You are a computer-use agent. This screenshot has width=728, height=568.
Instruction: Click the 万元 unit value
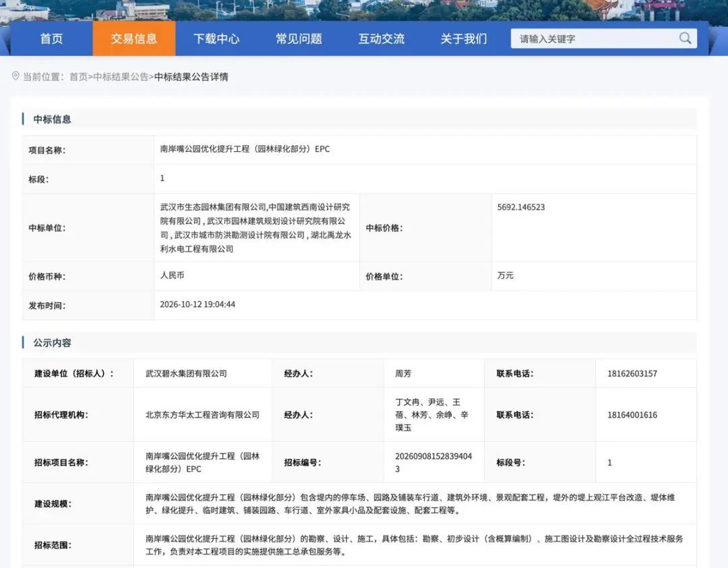point(505,275)
